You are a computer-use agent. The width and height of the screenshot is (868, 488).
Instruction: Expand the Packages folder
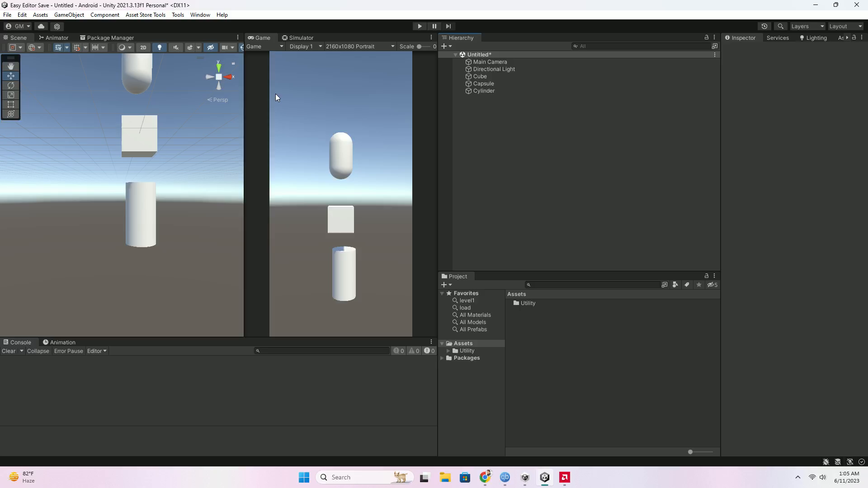pos(443,358)
